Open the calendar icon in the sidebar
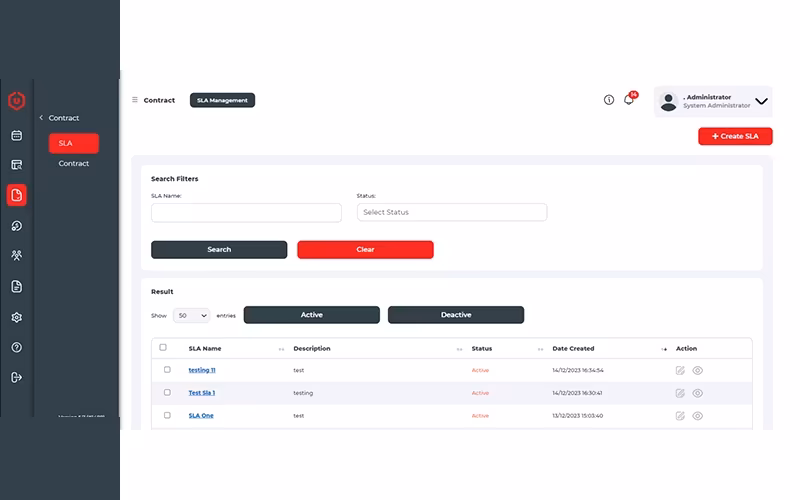This screenshot has width=800, height=500. [16, 135]
